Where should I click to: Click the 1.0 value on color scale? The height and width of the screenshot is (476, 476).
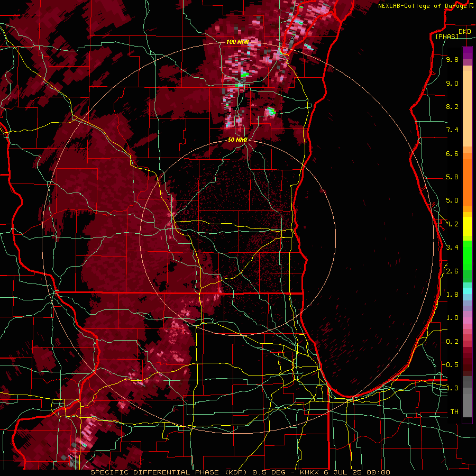click(x=452, y=318)
